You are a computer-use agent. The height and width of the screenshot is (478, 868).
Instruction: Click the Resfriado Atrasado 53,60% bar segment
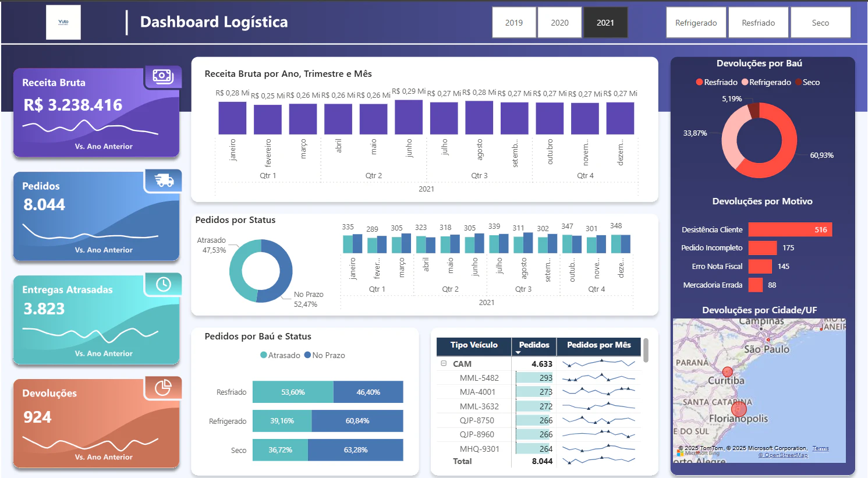[293, 392]
